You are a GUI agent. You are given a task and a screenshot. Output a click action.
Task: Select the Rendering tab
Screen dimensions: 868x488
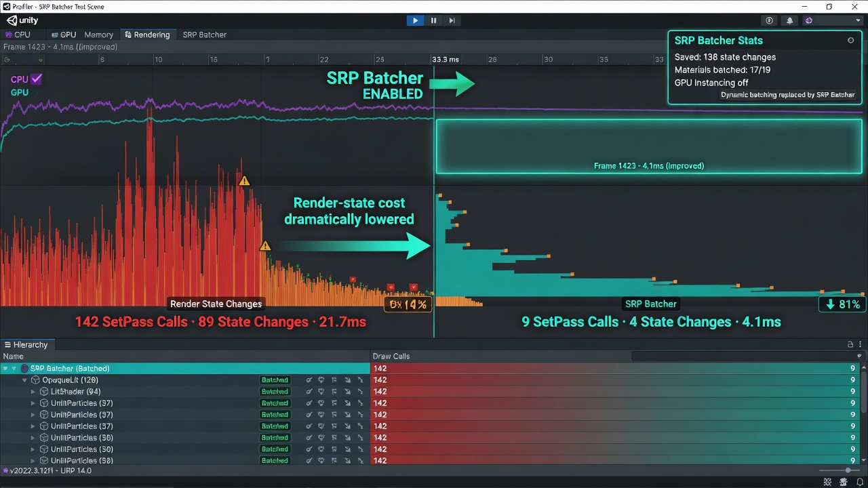click(147, 35)
